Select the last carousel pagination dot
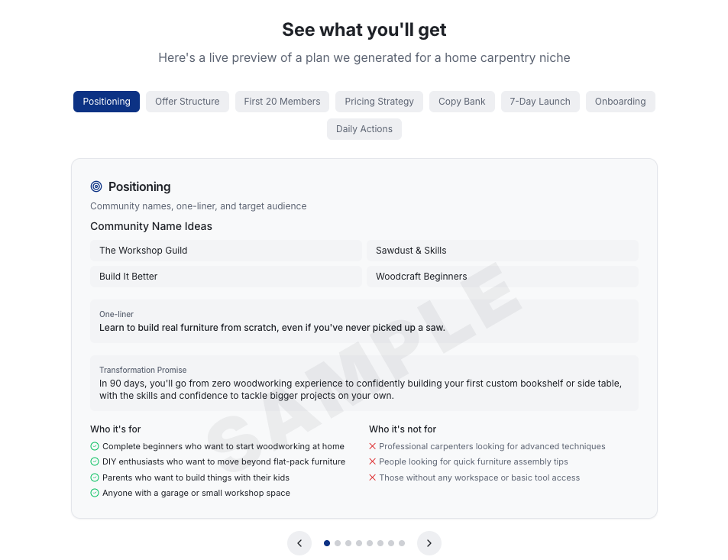 point(402,543)
